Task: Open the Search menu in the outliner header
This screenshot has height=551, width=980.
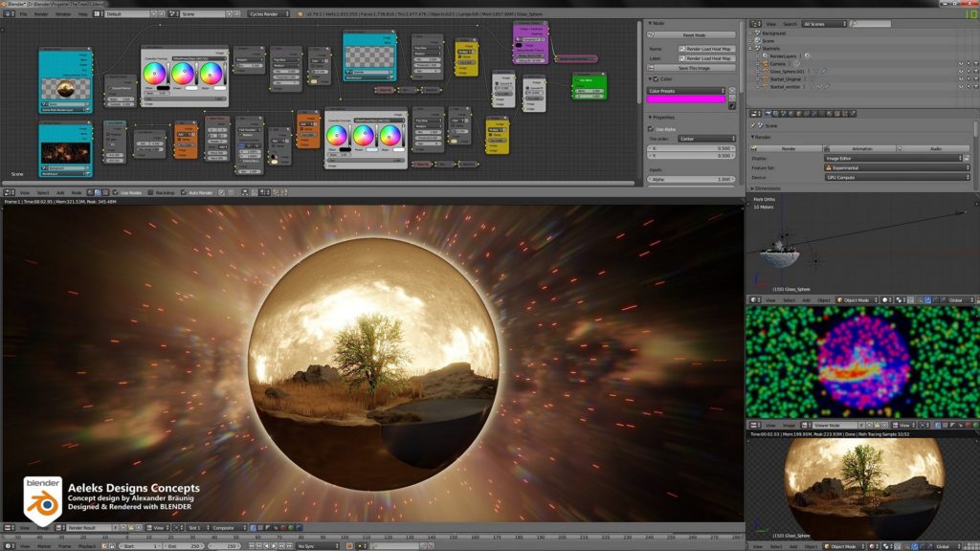Action: click(x=790, y=24)
